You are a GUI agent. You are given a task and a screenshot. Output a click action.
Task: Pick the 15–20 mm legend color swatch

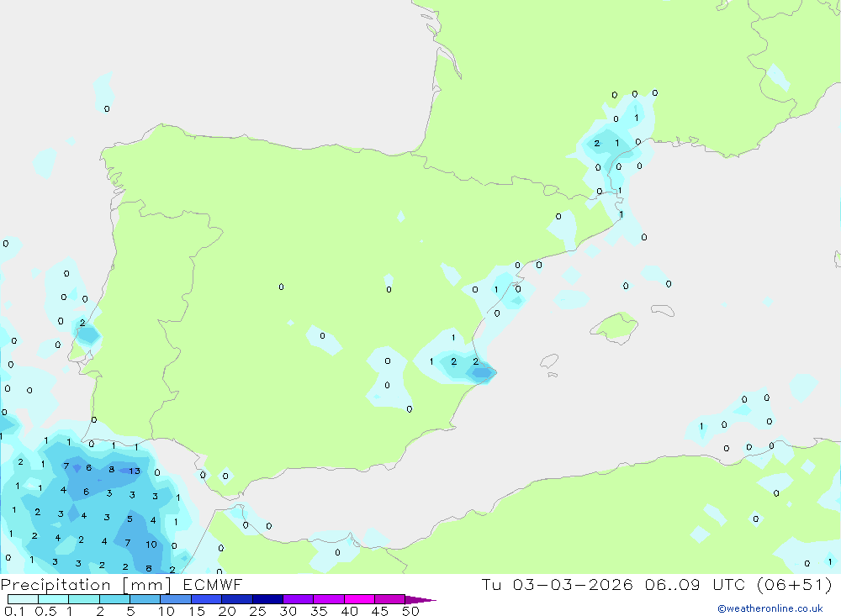point(206,599)
